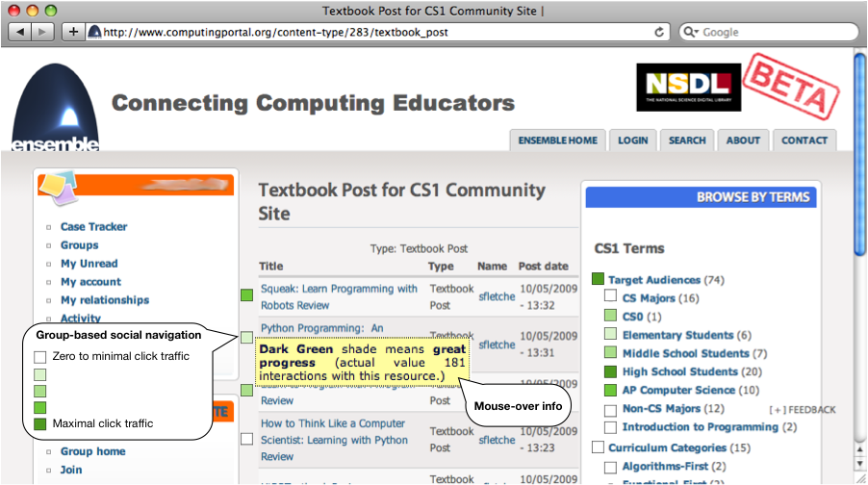Check the CS Majors term box
Image resolution: width=868 pixels, height=485 pixels.
coord(611,295)
